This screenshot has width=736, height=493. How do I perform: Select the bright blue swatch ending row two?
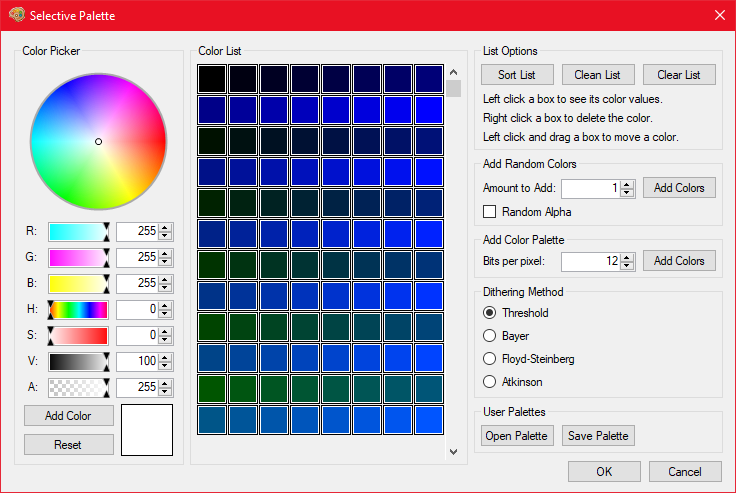pyautogui.click(x=429, y=110)
